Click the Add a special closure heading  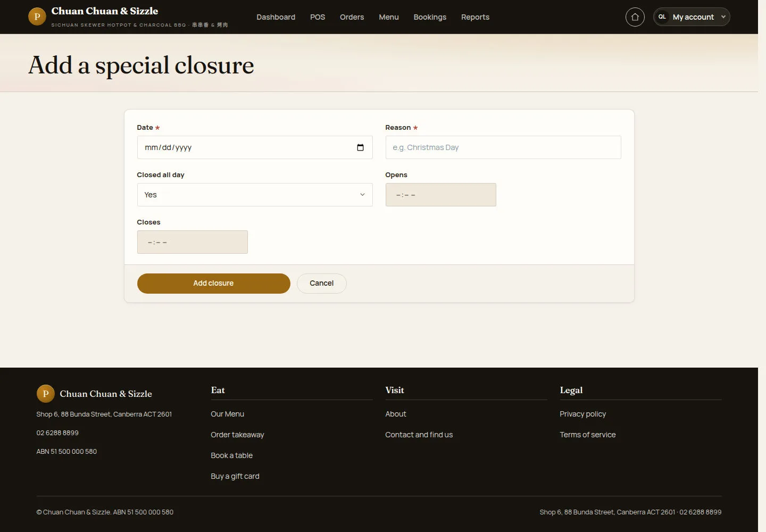coord(141,65)
